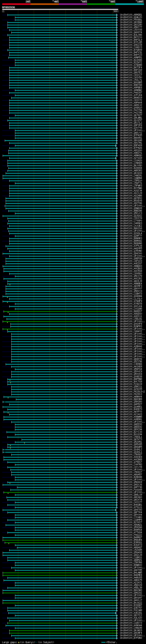
Task: Open hit UniRef100_Q8IBQ6
Action: (x=131, y=22)
